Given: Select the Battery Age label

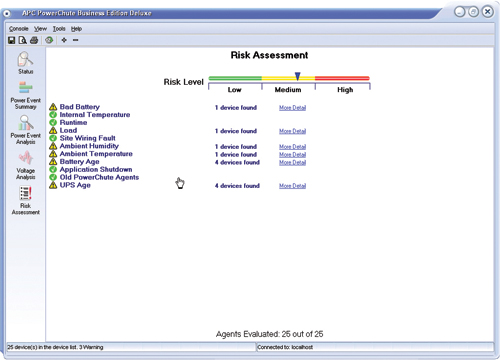Looking at the screenshot, I should 79,162.
